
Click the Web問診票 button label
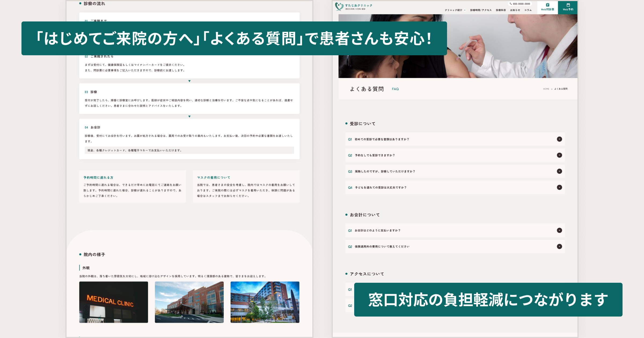click(547, 9)
